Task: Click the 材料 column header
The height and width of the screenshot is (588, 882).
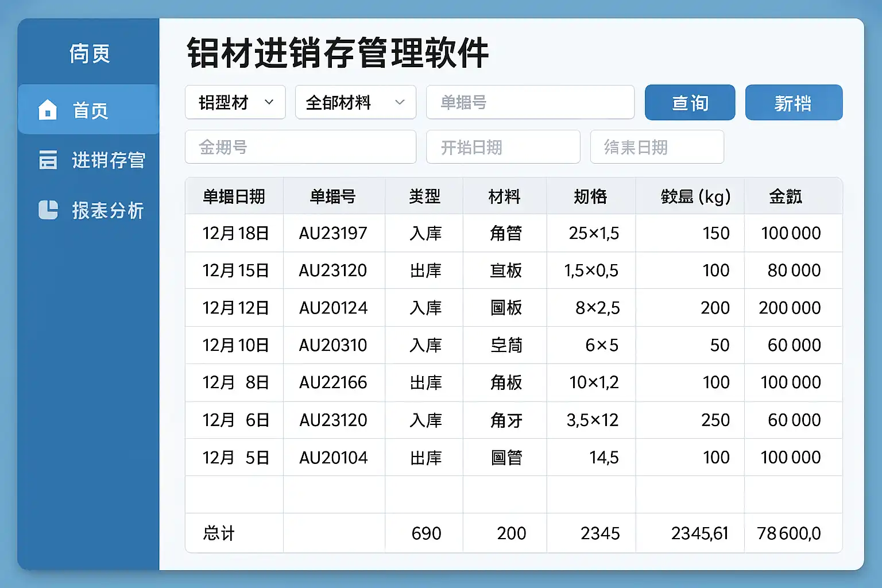Action: (x=504, y=196)
